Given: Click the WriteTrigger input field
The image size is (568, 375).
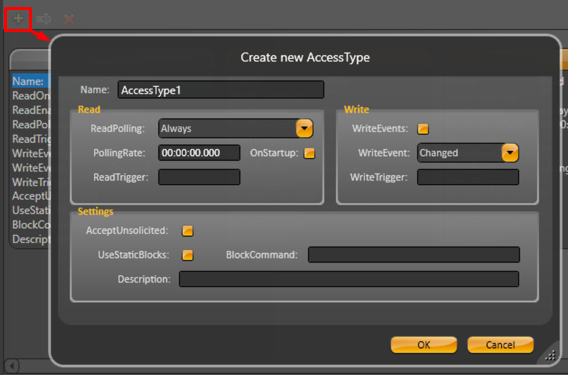Looking at the screenshot, I should [x=468, y=177].
